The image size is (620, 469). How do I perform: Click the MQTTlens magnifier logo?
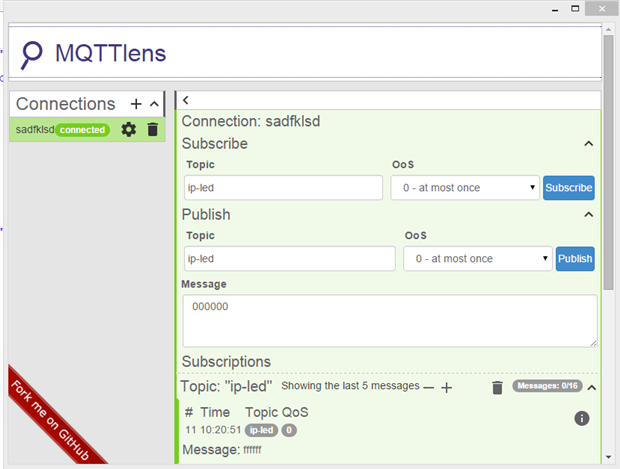click(33, 54)
